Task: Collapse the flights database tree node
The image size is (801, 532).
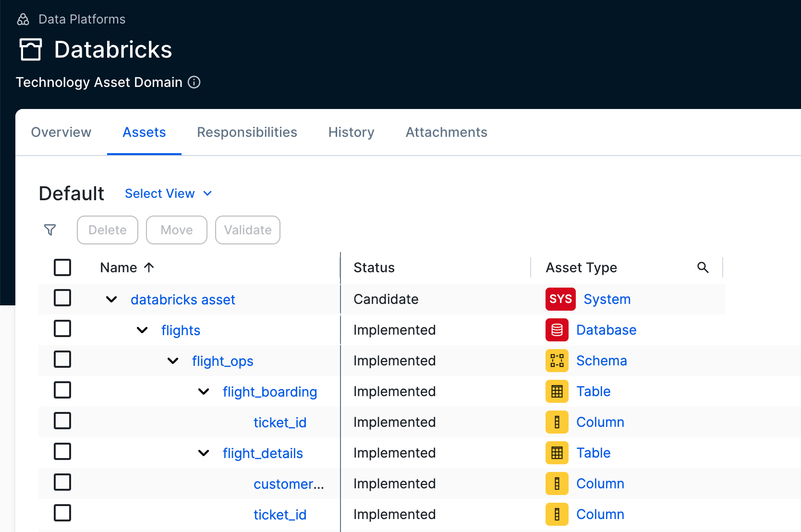Action: 142,330
